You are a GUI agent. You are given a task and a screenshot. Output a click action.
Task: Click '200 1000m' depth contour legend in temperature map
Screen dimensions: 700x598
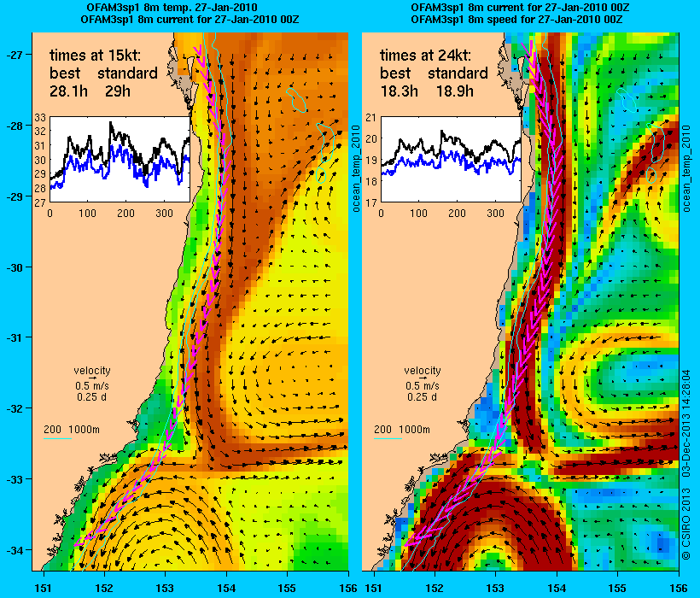(72, 430)
